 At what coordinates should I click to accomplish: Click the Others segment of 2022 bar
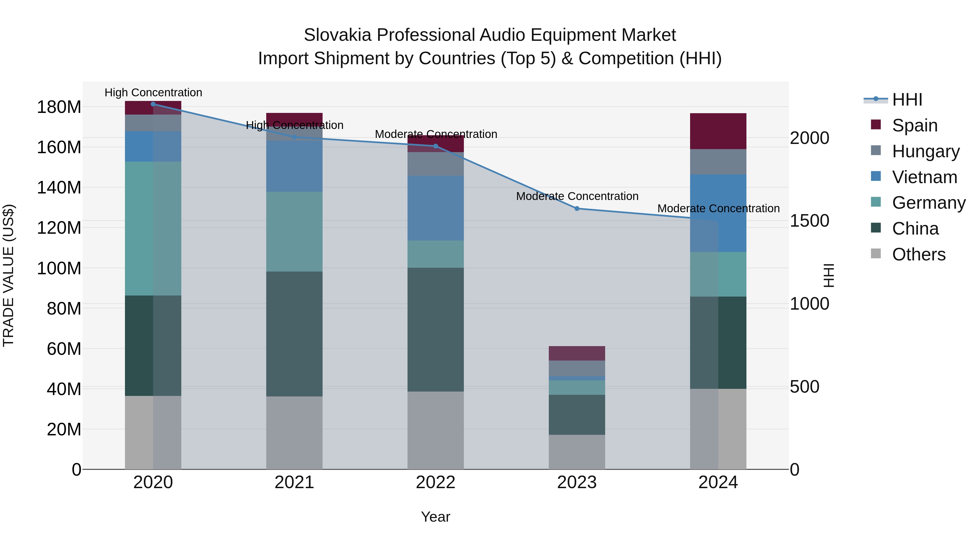click(436, 430)
